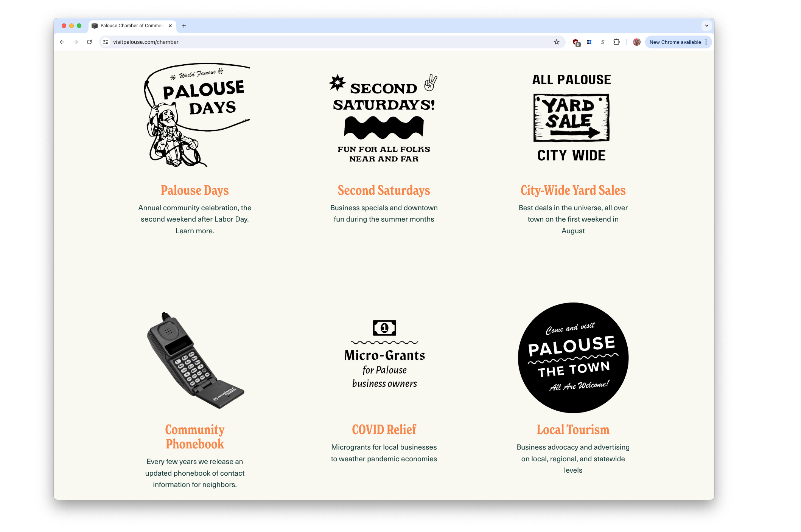Viewport: 801px width, 532px height.
Task: Click the Motorola flip phone image
Action: tap(195, 360)
